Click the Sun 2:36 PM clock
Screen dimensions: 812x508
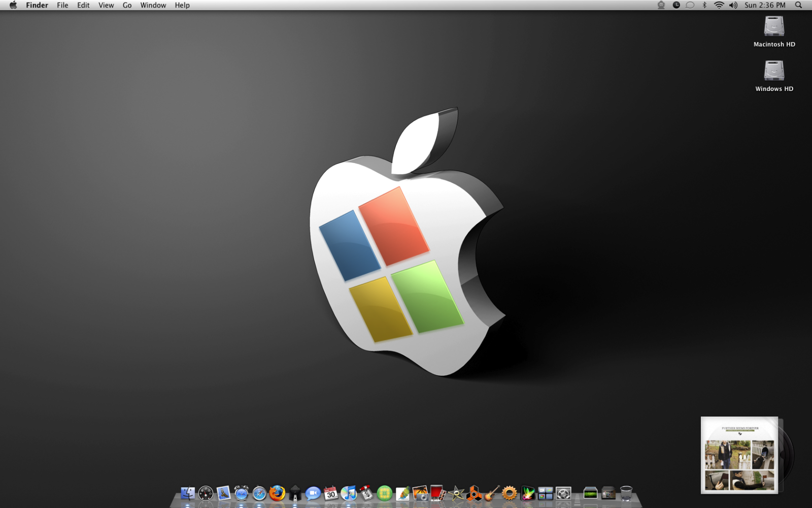tap(765, 5)
